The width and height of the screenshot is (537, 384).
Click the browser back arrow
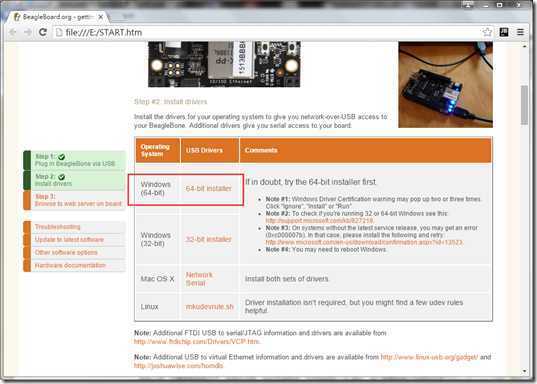pyautogui.click(x=14, y=32)
